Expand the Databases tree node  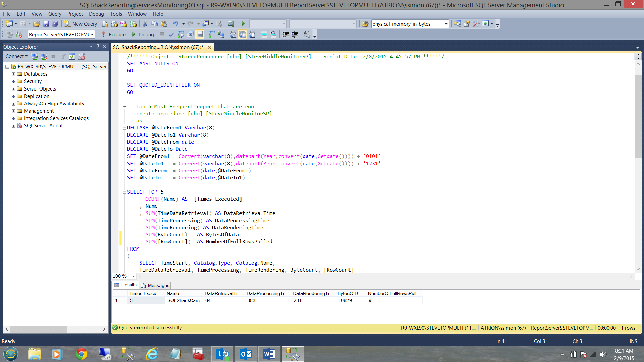click(x=13, y=74)
